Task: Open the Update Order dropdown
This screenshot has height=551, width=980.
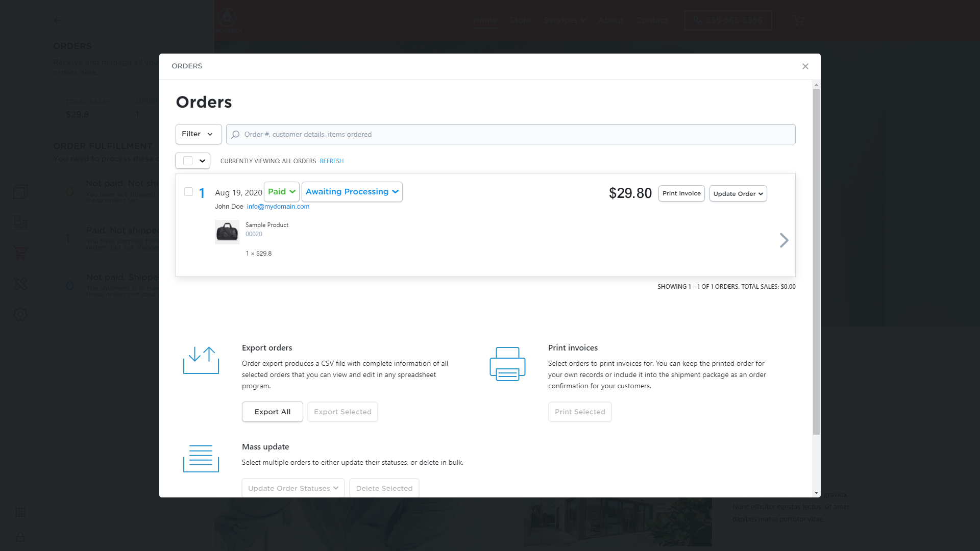Action: pyautogui.click(x=738, y=193)
